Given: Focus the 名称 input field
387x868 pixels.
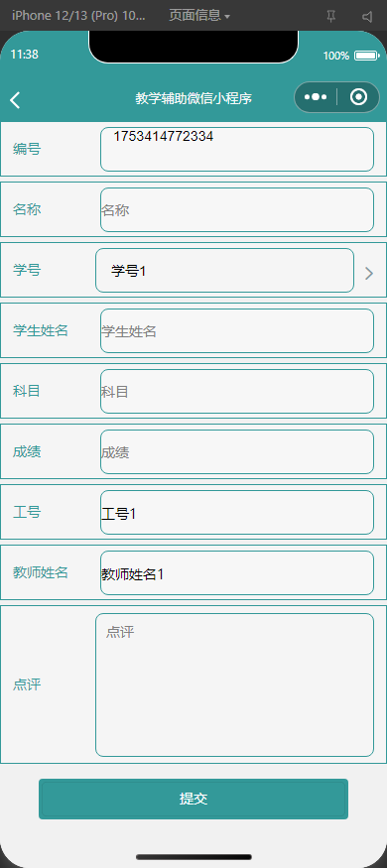Looking at the screenshot, I should click(x=237, y=209).
